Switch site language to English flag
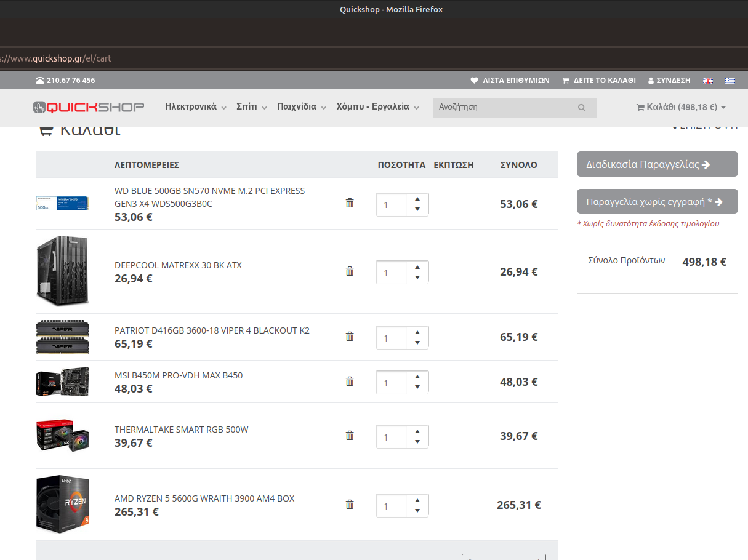 tap(708, 81)
